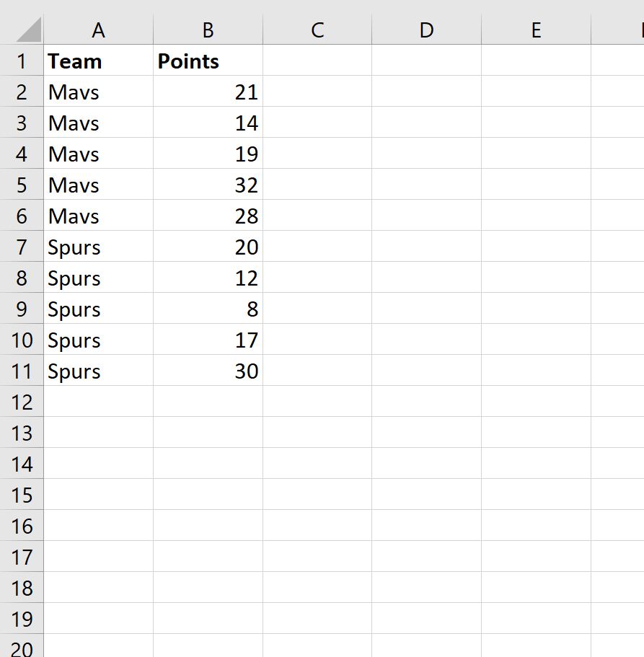Screen dimensions: 644x657
Task: Select column E header
Action: click(537, 30)
